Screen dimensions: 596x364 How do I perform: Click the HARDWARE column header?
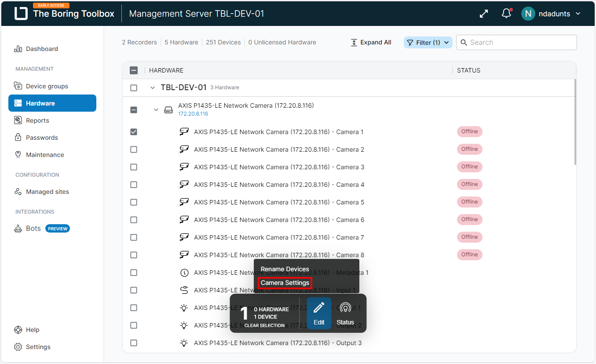point(166,70)
